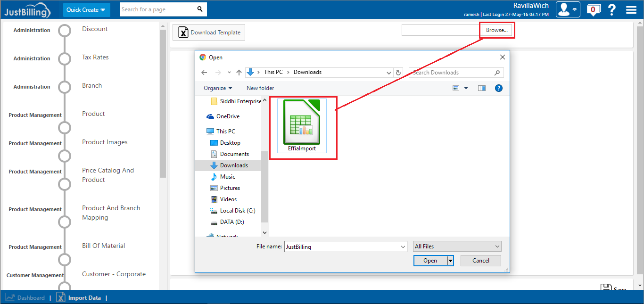This screenshot has width=644, height=304.
Task: Click the hamburger menu icon in header
Action: 631,9
